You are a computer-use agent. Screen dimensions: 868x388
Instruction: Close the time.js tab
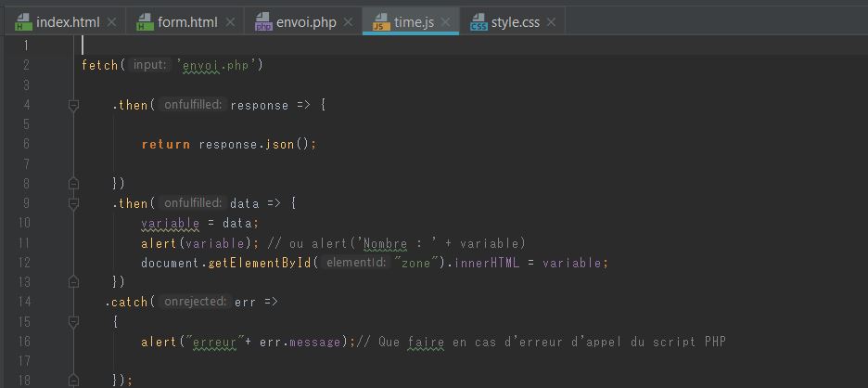tap(446, 22)
